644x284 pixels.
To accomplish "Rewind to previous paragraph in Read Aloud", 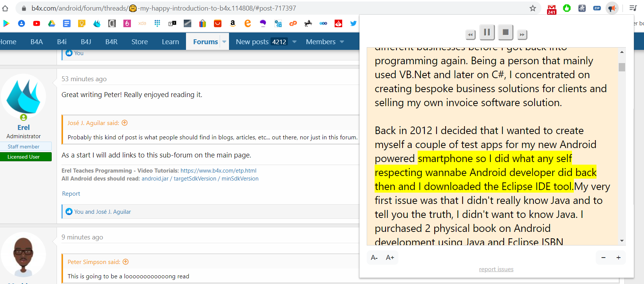I will click(x=470, y=35).
